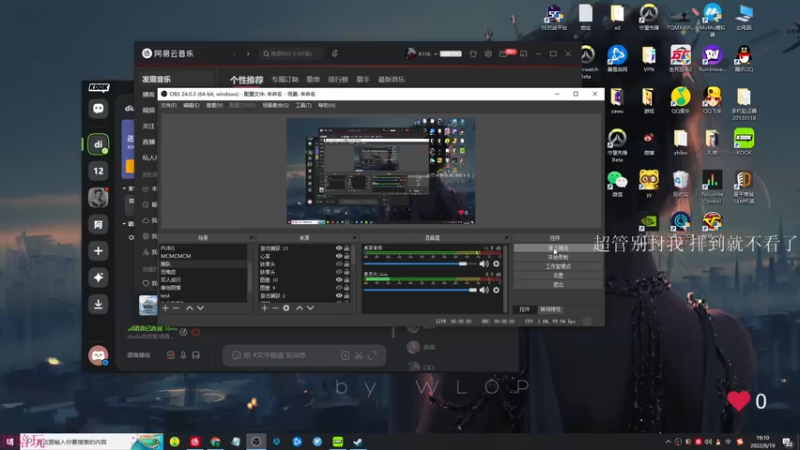
Task: Click the 开始录制 button in OBS controls
Action: pos(558,257)
